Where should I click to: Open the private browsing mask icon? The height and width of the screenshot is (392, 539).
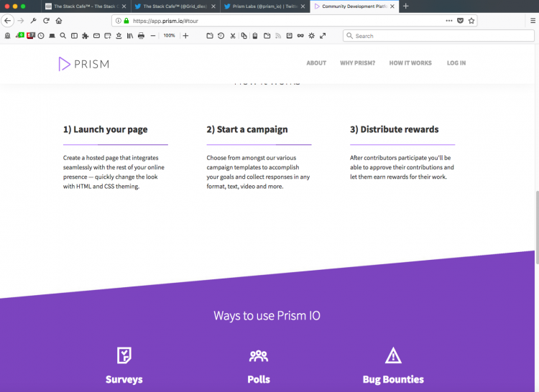point(300,36)
